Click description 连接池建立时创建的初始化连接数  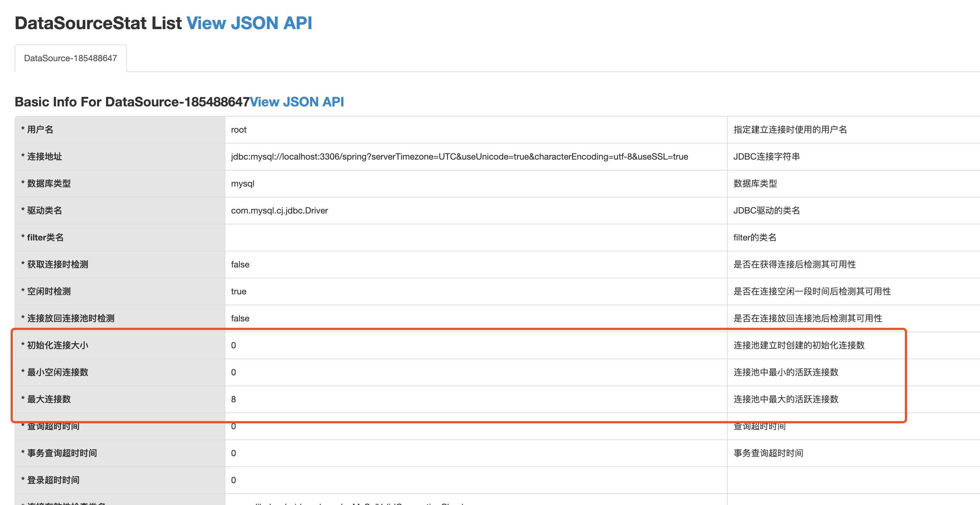pos(799,346)
